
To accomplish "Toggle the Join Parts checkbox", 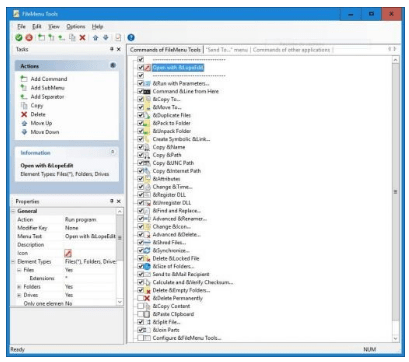I will click(x=141, y=330).
